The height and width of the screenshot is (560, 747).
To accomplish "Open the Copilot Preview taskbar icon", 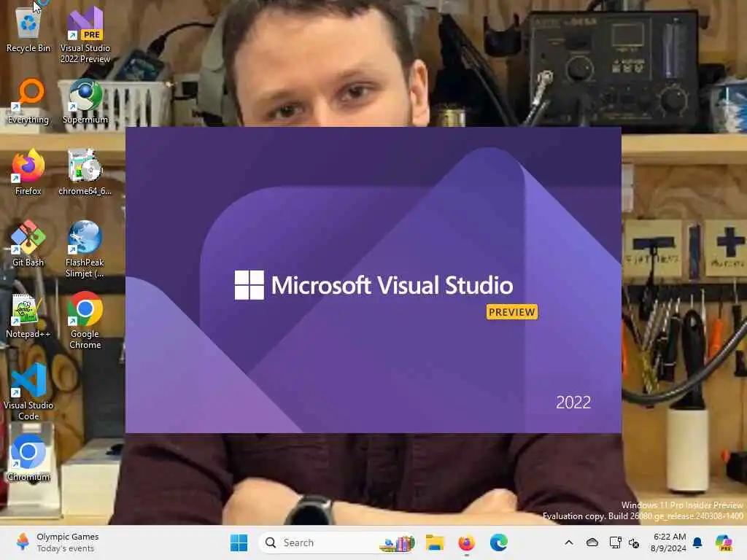I will (x=724, y=542).
